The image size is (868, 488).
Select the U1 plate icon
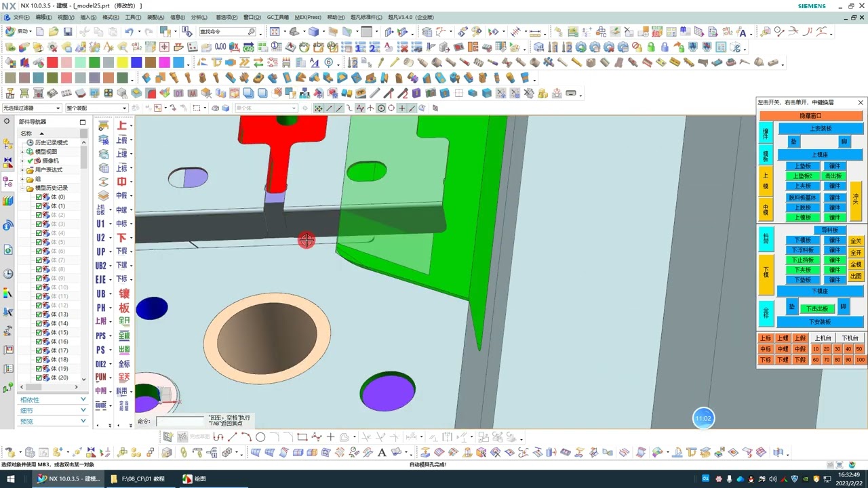101,224
